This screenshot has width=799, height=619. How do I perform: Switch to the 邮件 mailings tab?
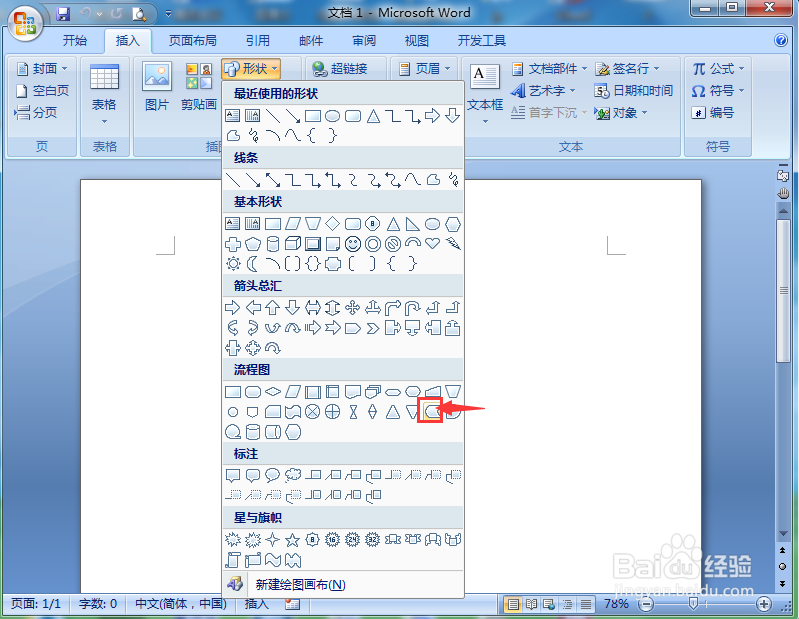[x=310, y=41]
